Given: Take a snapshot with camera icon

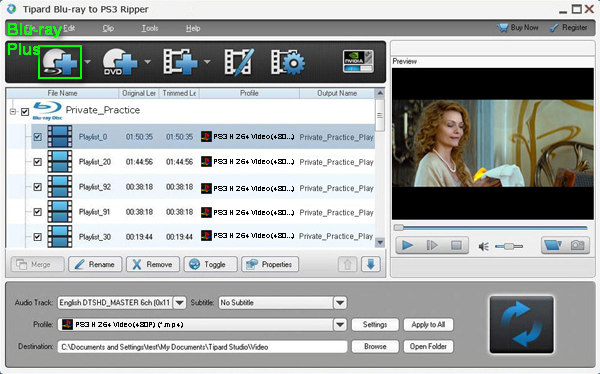Looking at the screenshot, I should (577, 245).
